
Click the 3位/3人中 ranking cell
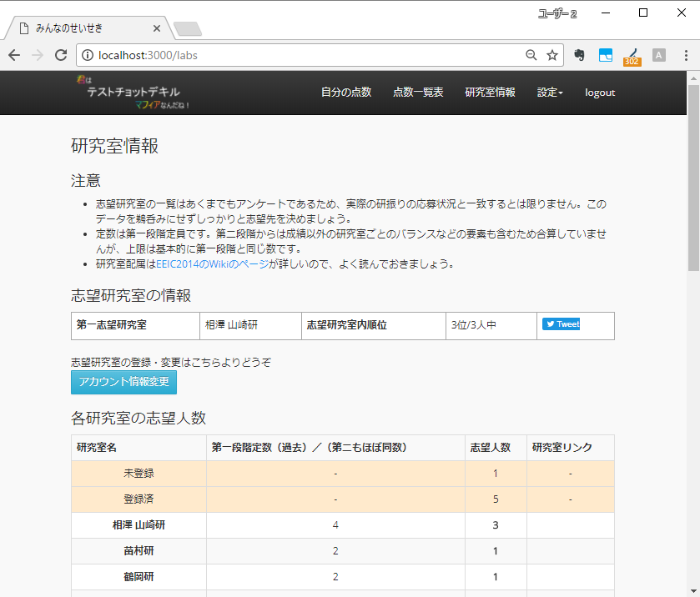(x=491, y=326)
